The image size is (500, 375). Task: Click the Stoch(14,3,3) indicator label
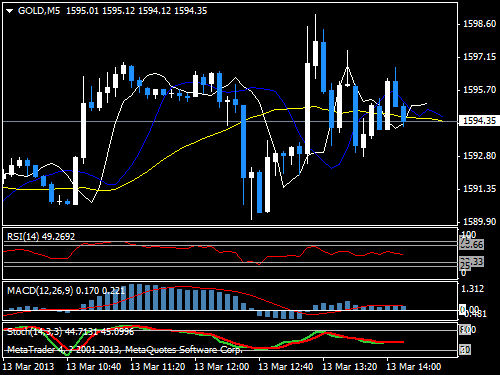tap(70, 332)
